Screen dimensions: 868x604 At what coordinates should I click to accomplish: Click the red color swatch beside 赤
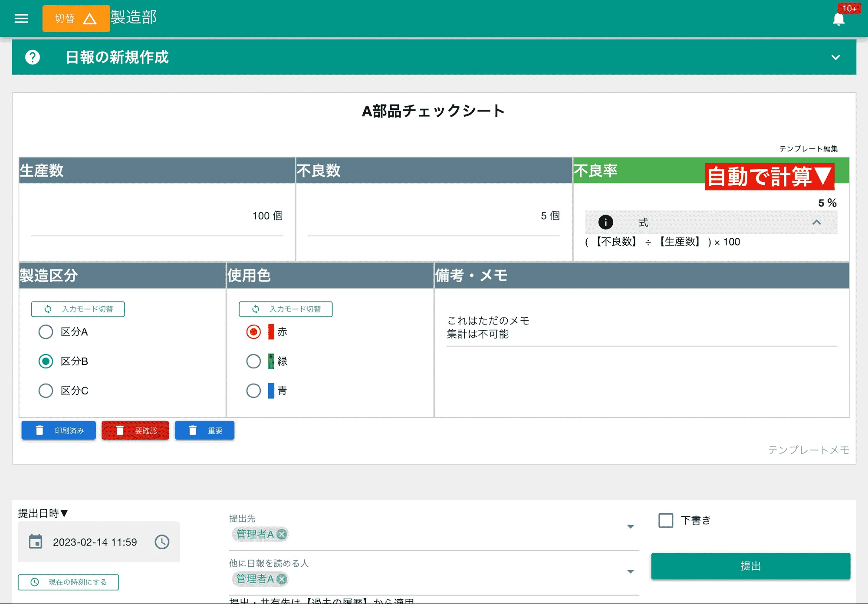coord(270,332)
